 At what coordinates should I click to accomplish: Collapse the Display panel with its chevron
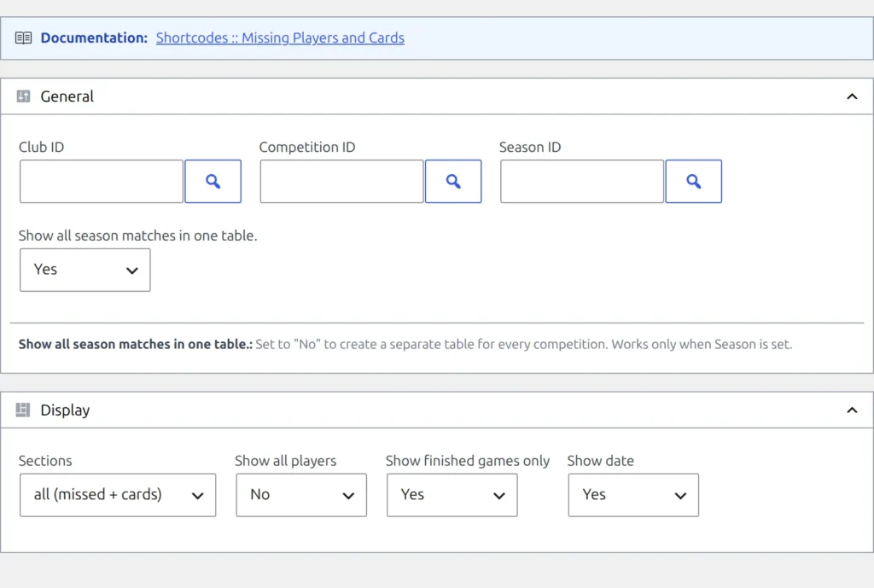(852, 410)
